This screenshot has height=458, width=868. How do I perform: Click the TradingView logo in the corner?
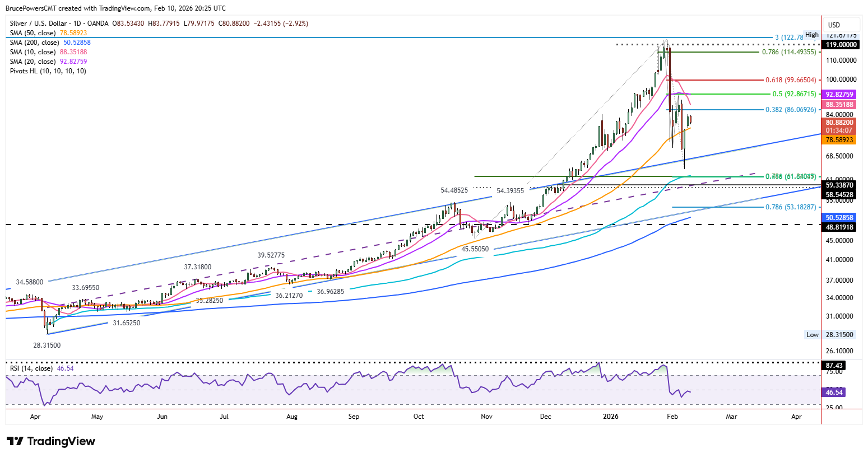point(50,441)
